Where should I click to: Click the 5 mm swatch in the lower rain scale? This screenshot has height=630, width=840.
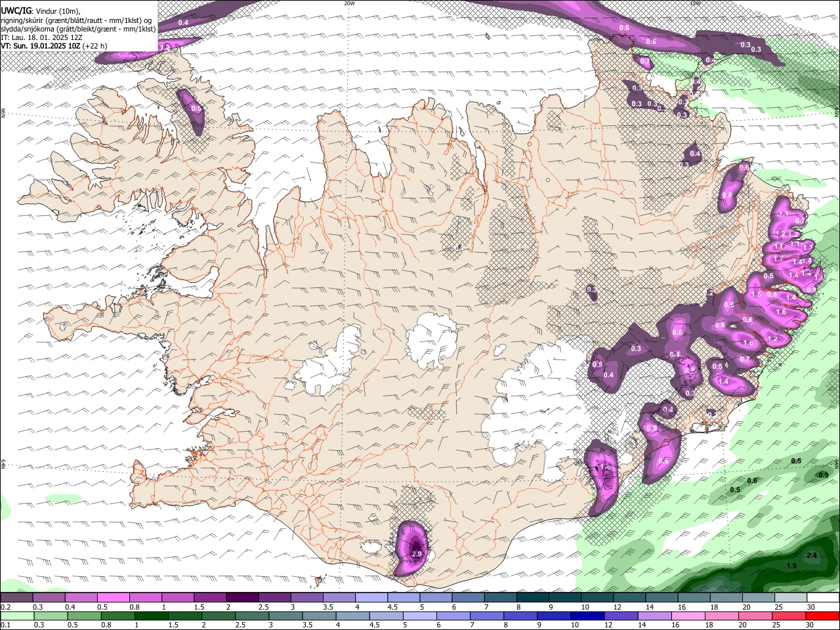[419, 616]
